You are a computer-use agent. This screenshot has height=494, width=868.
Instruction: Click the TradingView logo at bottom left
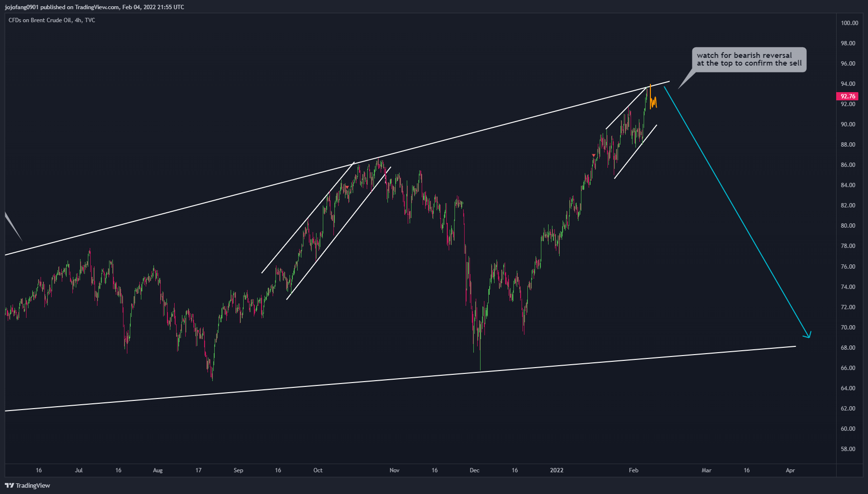pyautogui.click(x=28, y=485)
